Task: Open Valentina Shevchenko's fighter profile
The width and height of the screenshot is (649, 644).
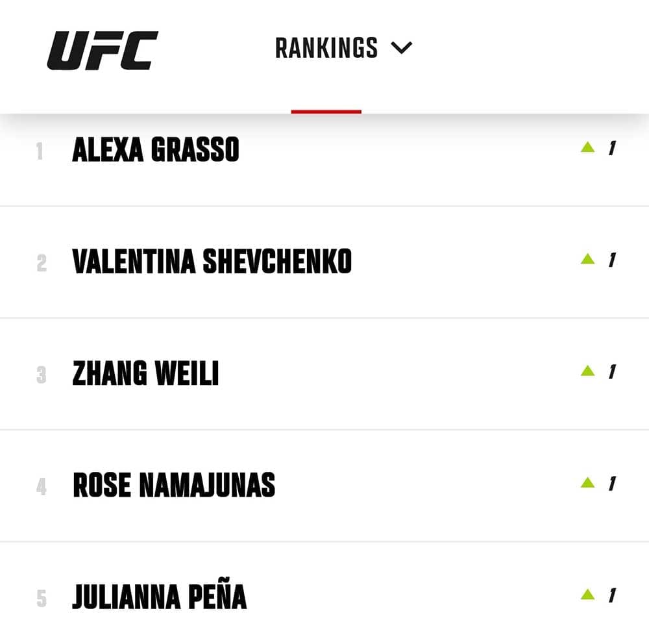Action: [212, 262]
